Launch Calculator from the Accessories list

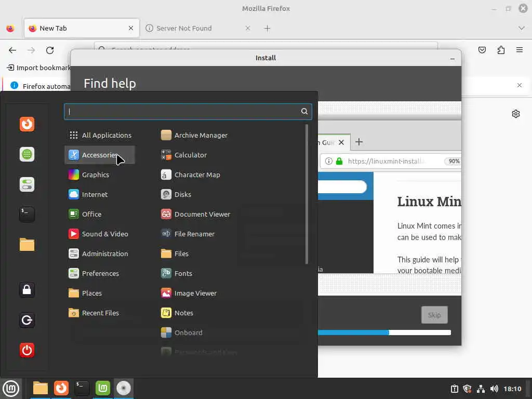point(184,155)
